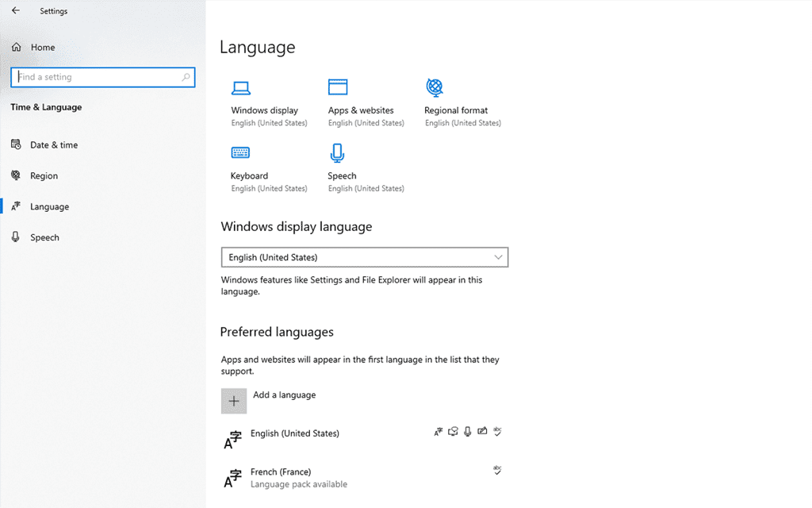Click the basic typing icon for French (France)
The width and height of the screenshot is (812, 508).
497,470
